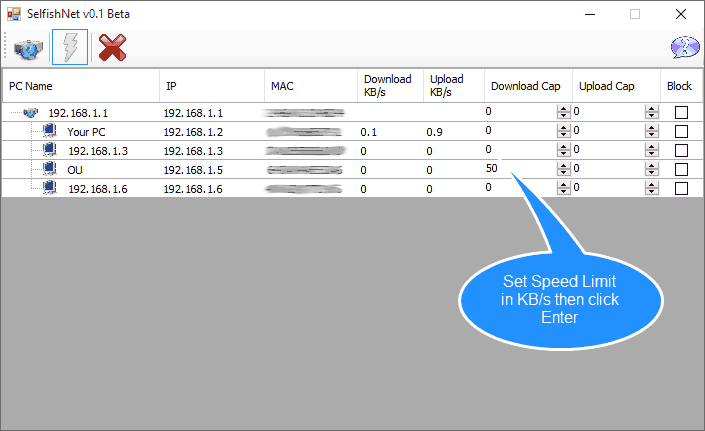This screenshot has width=705, height=431.
Task: Adjust Download Cap spinner for 192.168.1.3
Action: tap(563, 150)
